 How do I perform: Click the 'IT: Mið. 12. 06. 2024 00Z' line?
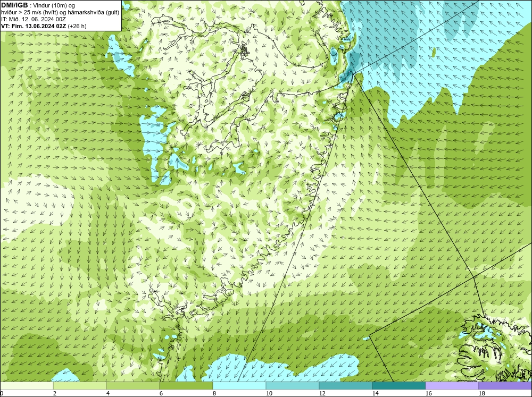point(33,19)
